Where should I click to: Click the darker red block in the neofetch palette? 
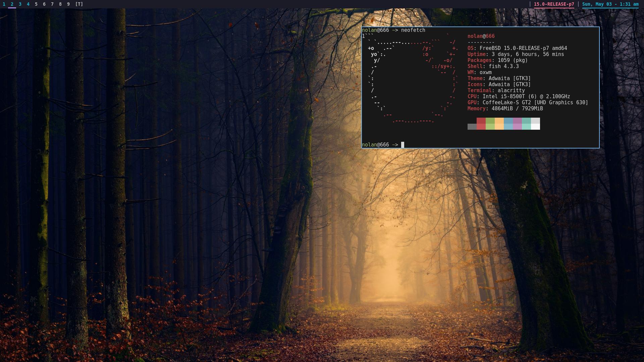(x=481, y=121)
